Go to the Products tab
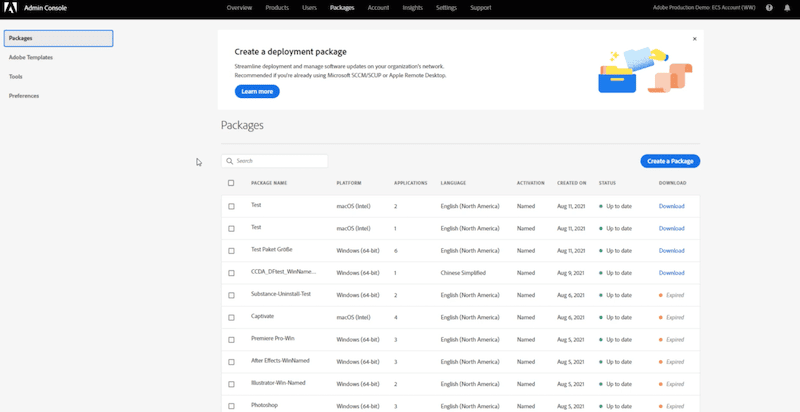 tap(277, 8)
